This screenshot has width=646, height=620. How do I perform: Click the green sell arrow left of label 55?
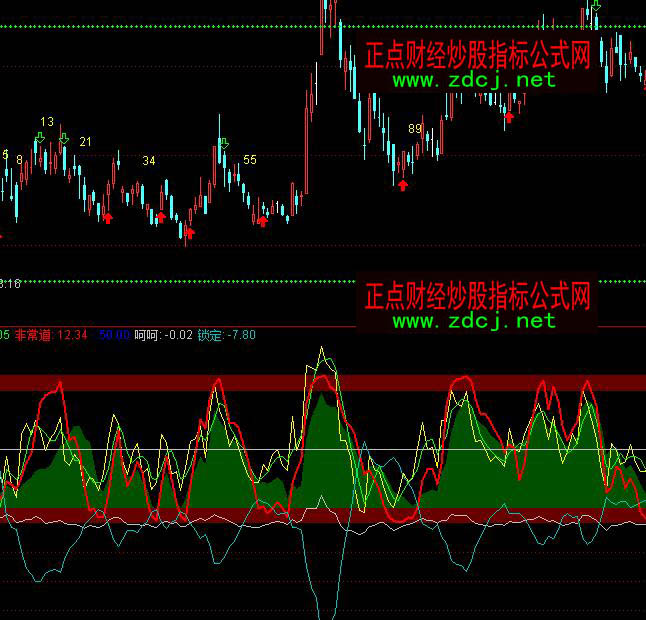[x=224, y=144]
